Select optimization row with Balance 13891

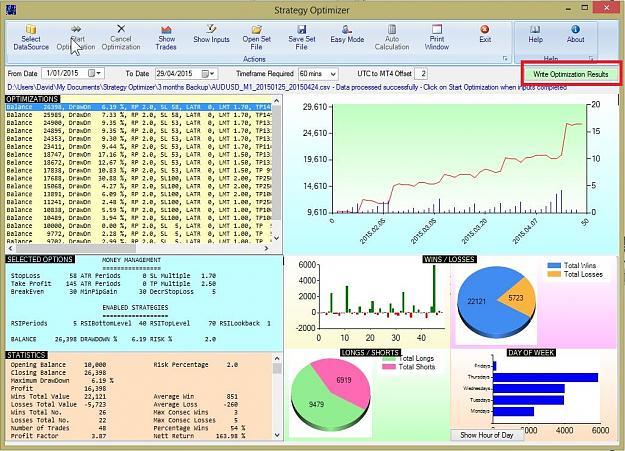138,194
